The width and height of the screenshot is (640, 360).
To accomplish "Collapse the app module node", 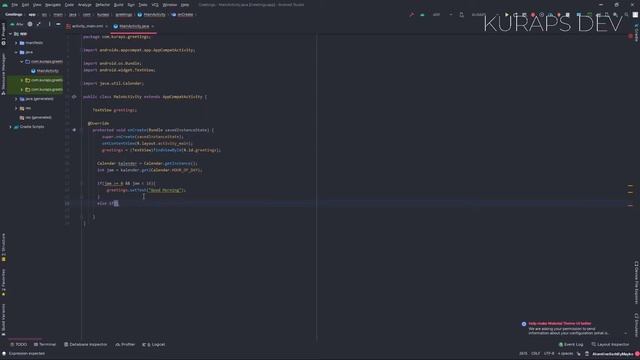I will pos(11,33).
